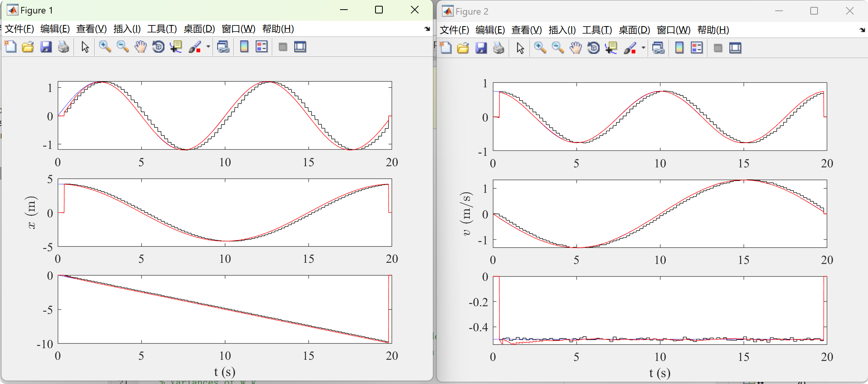Show Plot Tools and dock icon Figure 2
This screenshot has height=384, width=868.
point(735,48)
